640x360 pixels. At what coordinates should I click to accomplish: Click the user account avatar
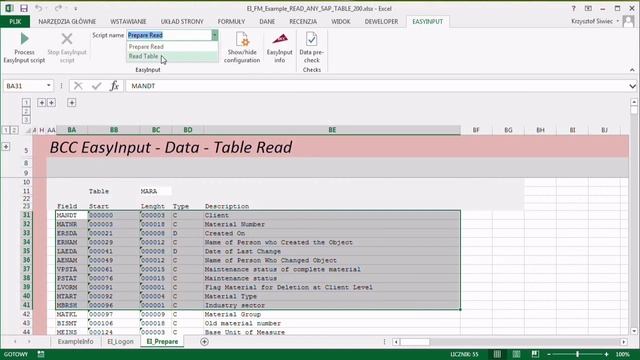(x=629, y=21)
